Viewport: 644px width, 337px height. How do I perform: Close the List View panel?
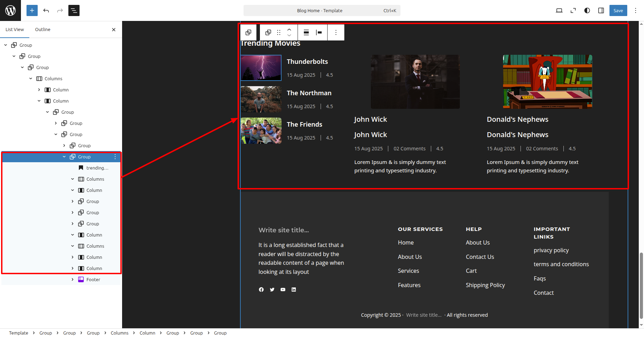(x=114, y=30)
